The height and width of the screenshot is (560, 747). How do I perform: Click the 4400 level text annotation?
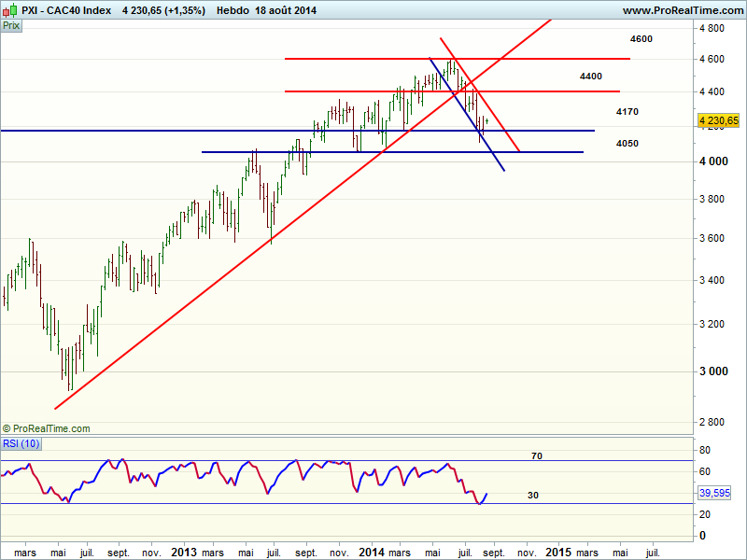pos(590,76)
